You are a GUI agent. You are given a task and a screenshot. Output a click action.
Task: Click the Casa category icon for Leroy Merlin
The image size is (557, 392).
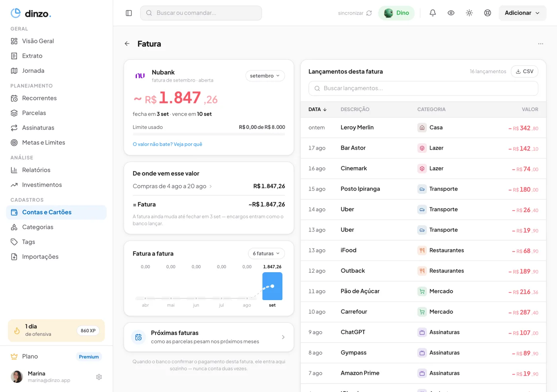tap(422, 128)
